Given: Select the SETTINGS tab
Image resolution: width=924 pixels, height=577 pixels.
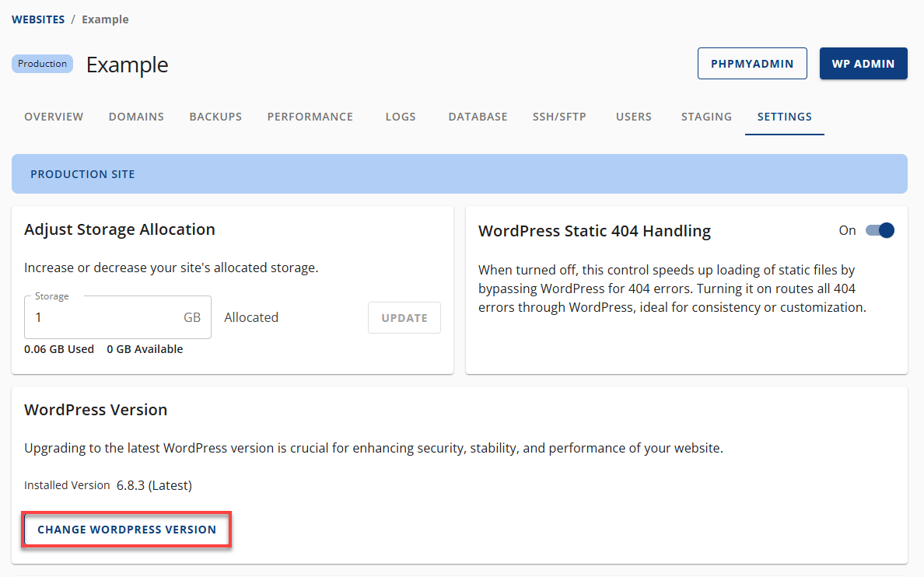Looking at the screenshot, I should click(x=784, y=116).
